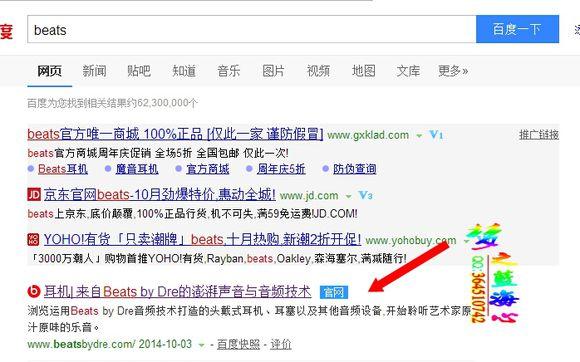Image resolution: width=580 pixels, height=362 pixels.
Task: Open the 官方商城 sublink
Action: click(208, 169)
